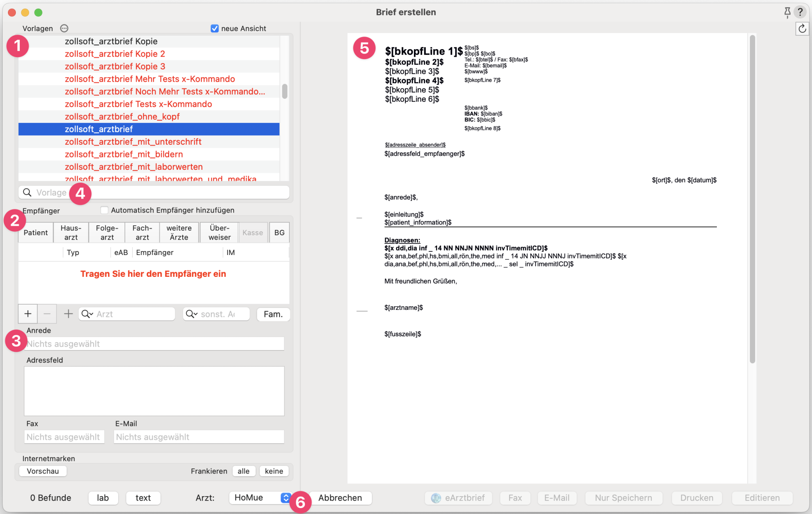Click the lab button
The width and height of the screenshot is (812, 514).
(103, 498)
